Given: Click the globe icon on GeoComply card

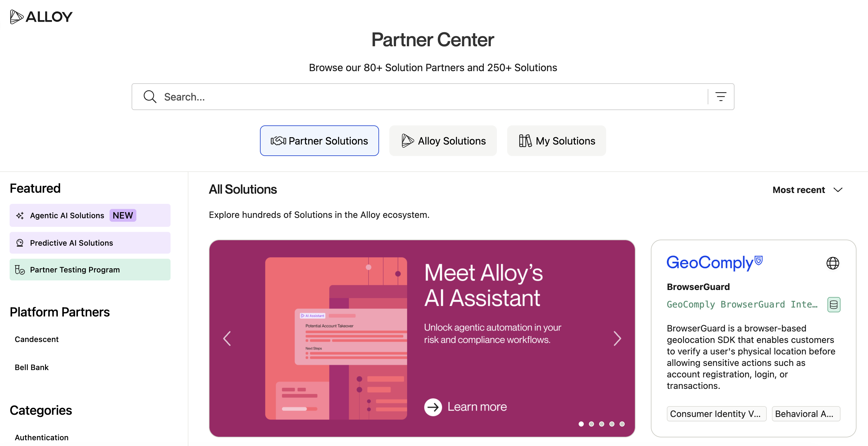Looking at the screenshot, I should click(833, 263).
